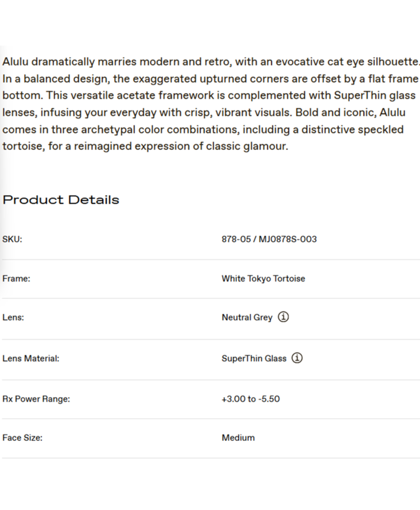Click the Lens Material label
Screen dimensions: 420x510
point(31,359)
